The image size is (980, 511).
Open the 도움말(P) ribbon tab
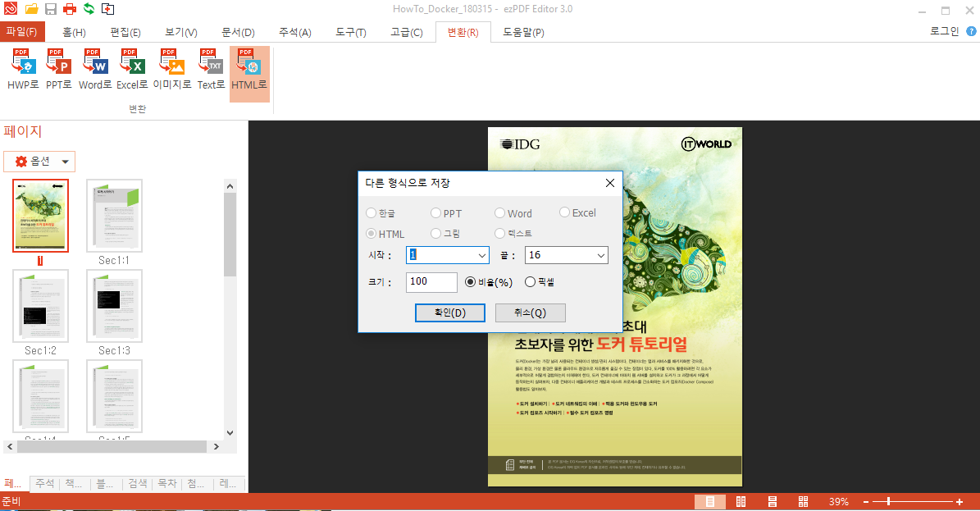(x=523, y=32)
